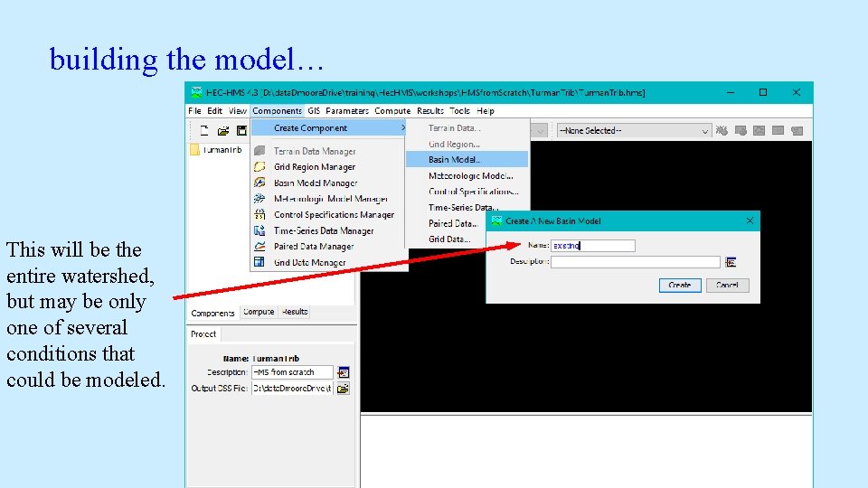Click the Grid Region Manager icon
Image resolution: width=868 pixels, height=488 pixels.
pyautogui.click(x=259, y=167)
